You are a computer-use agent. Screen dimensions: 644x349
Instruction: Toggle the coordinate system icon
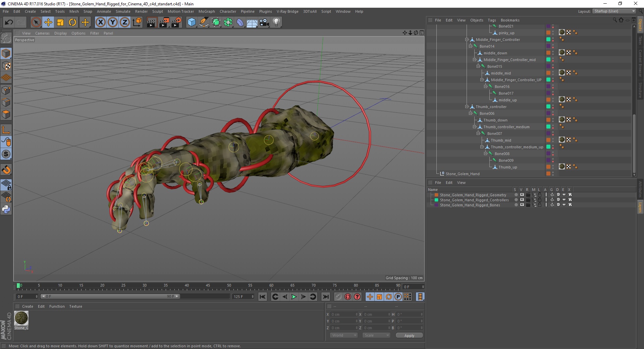(137, 22)
